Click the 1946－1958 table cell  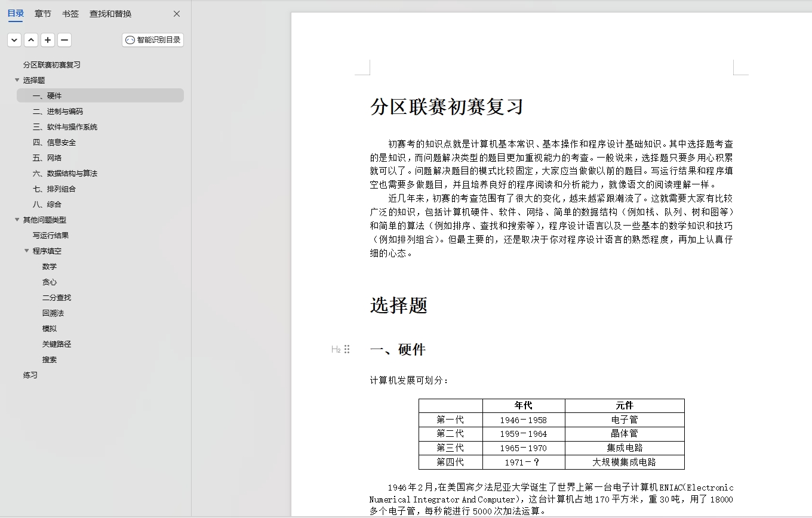524,420
